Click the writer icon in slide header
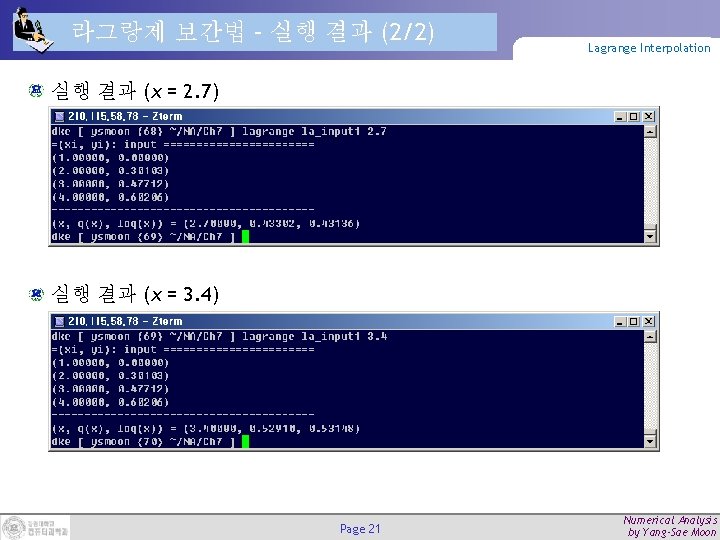 (33, 30)
